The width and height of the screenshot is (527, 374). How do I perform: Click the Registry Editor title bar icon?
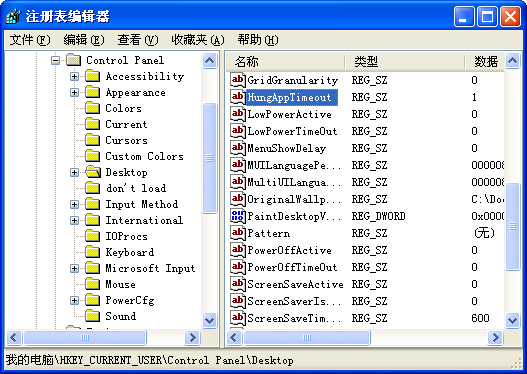[13, 16]
